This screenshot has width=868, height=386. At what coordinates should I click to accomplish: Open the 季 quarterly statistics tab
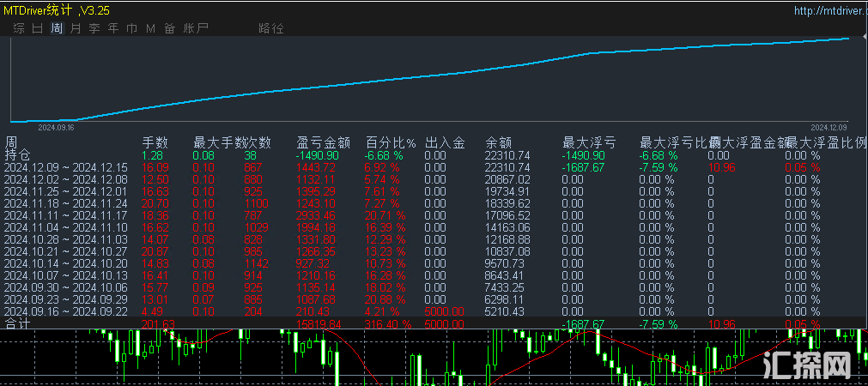94,28
